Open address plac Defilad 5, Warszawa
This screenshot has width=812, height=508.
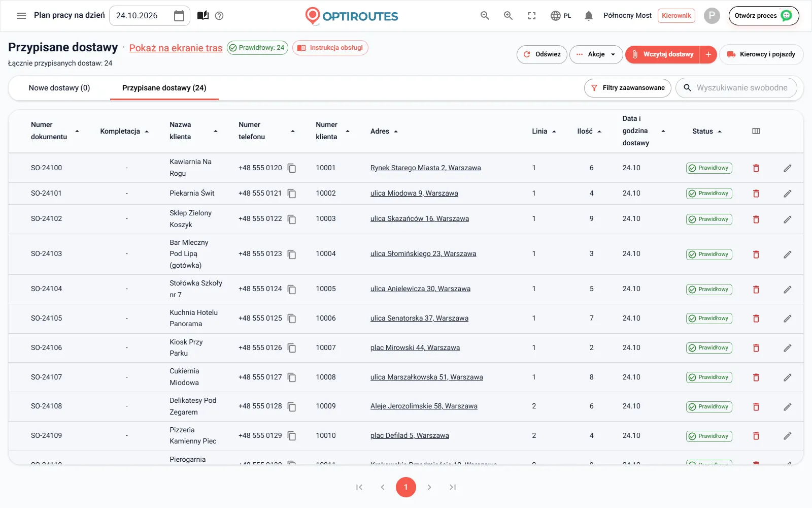pyautogui.click(x=410, y=436)
